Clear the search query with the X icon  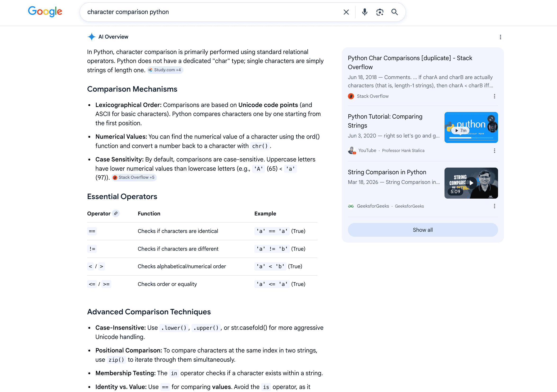[x=346, y=12]
